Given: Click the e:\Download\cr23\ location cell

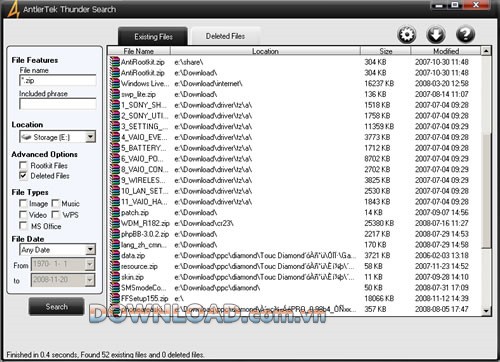Looking at the screenshot, I should click(x=204, y=223).
